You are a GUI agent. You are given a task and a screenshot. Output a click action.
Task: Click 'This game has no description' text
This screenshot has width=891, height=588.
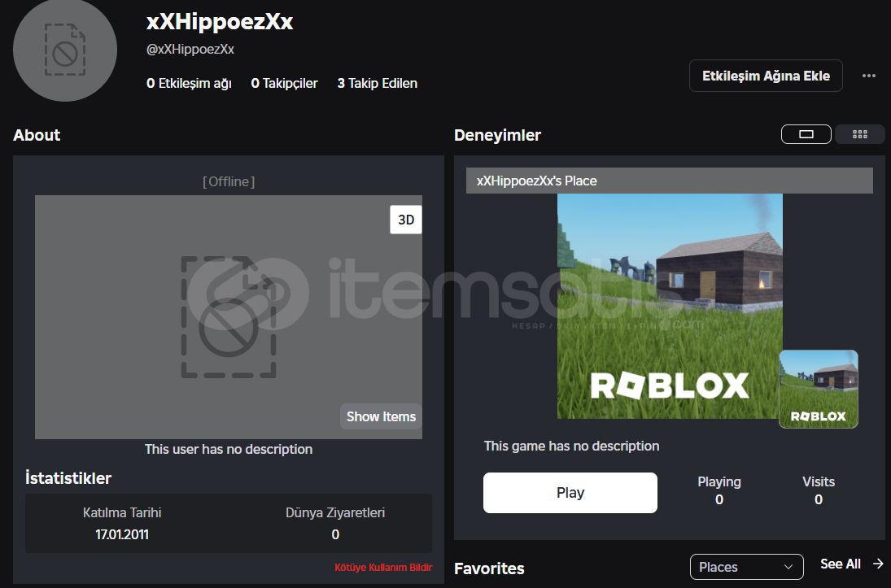(x=572, y=446)
